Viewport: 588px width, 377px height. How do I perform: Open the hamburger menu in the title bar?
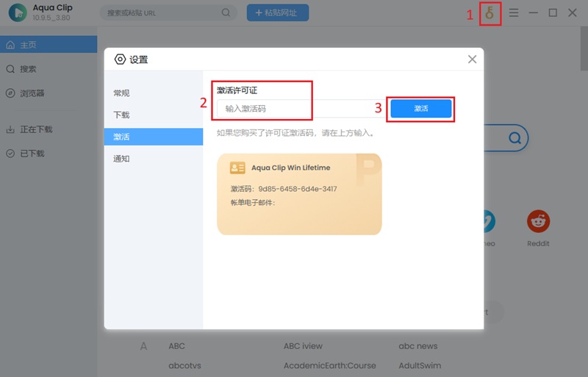click(x=514, y=12)
